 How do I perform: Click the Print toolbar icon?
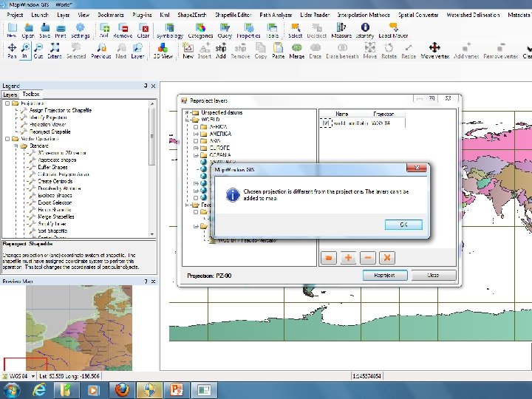pyautogui.click(x=61, y=30)
